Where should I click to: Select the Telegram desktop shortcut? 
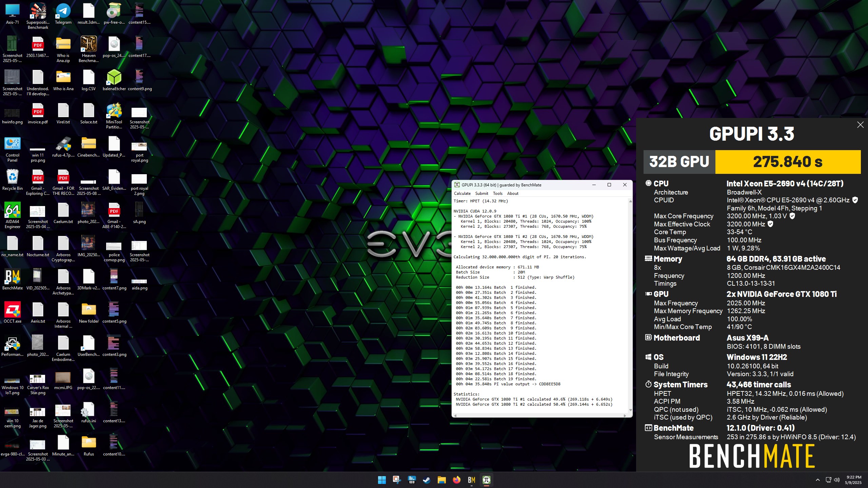pos(63,14)
